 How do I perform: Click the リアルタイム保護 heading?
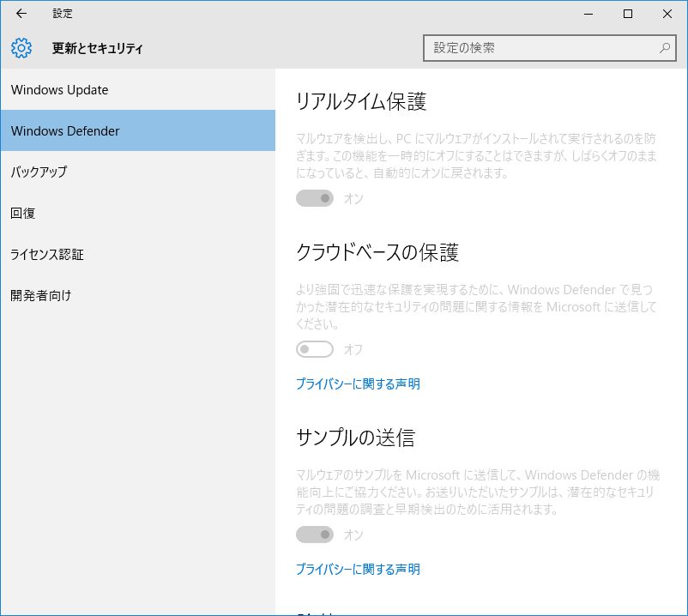[361, 101]
